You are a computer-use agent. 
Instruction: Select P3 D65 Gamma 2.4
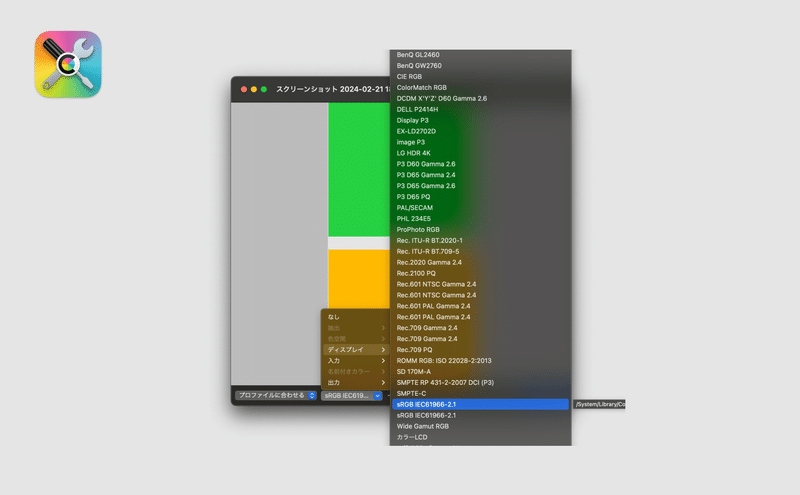coord(481,175)
